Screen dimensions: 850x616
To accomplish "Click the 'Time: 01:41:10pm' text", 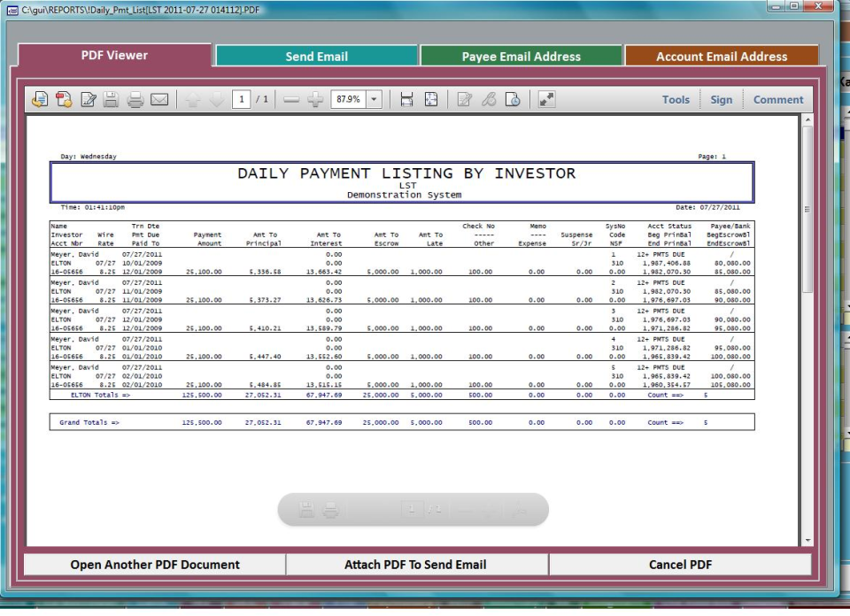I will [x=93, y=207].
